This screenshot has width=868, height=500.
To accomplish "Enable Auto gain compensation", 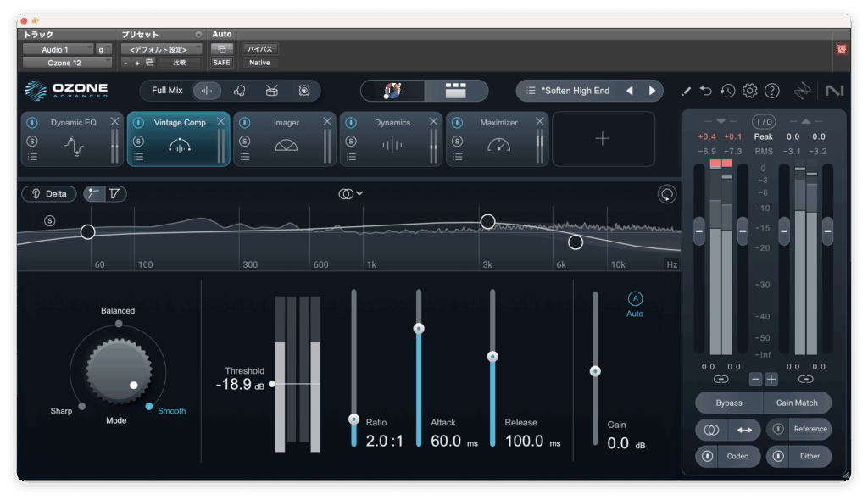I will click(635, 299).
